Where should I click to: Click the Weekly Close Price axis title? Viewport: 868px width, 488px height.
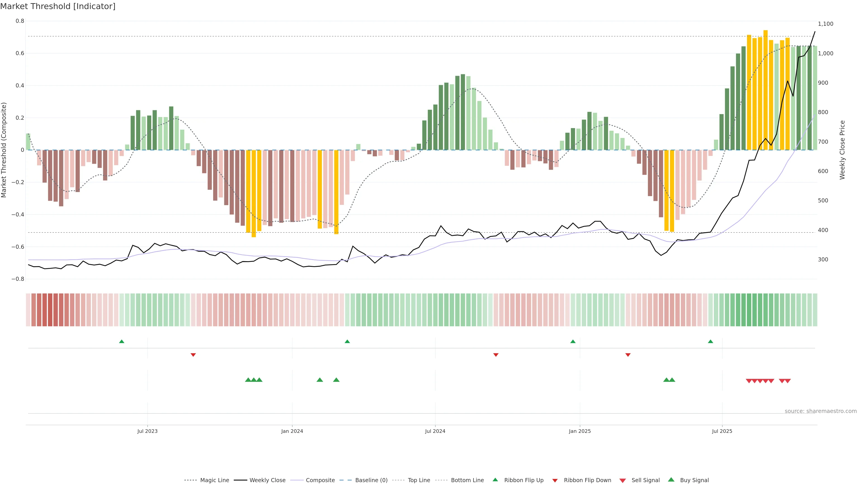pos(842,150)
